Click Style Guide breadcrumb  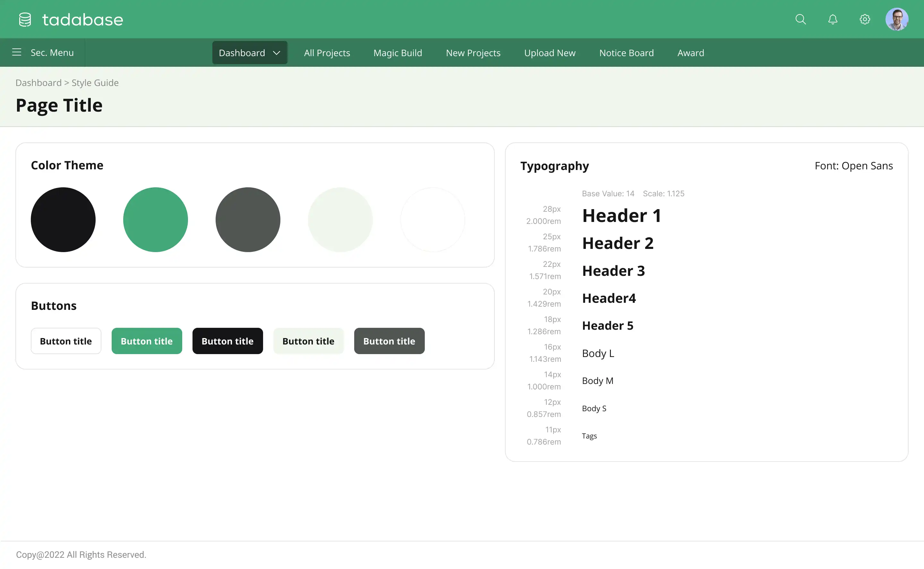pyautogui.click(x=95, y=83)
